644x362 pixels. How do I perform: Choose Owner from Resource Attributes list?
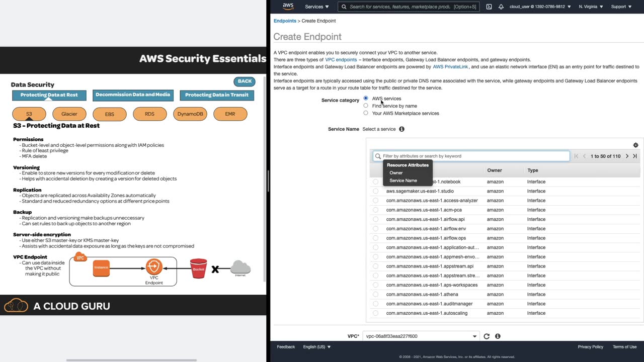(x=396, y=173)
